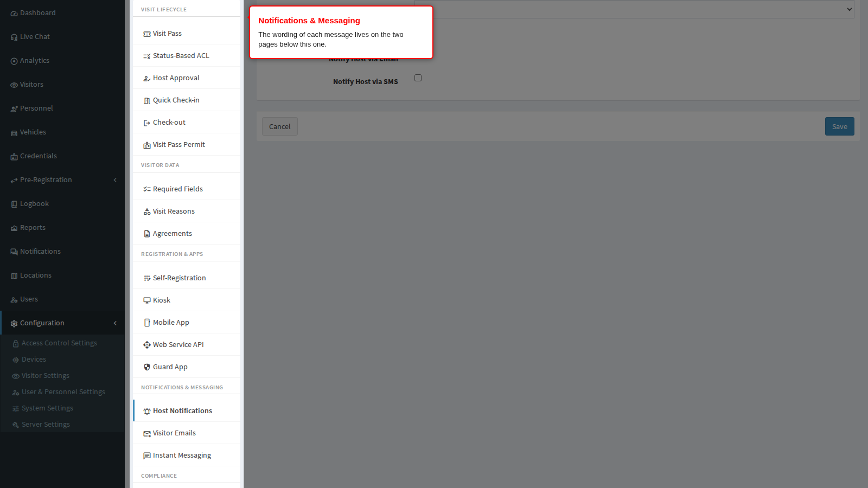Open Access Control Settings link
Viewport: 868px width, 488px height.
[x=59, y=343]
